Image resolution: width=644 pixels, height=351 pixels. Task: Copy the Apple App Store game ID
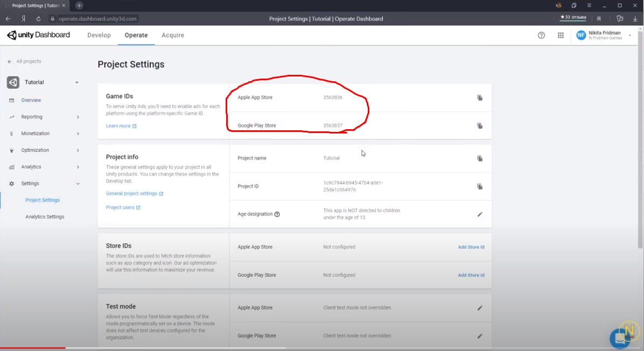(479, 97)
